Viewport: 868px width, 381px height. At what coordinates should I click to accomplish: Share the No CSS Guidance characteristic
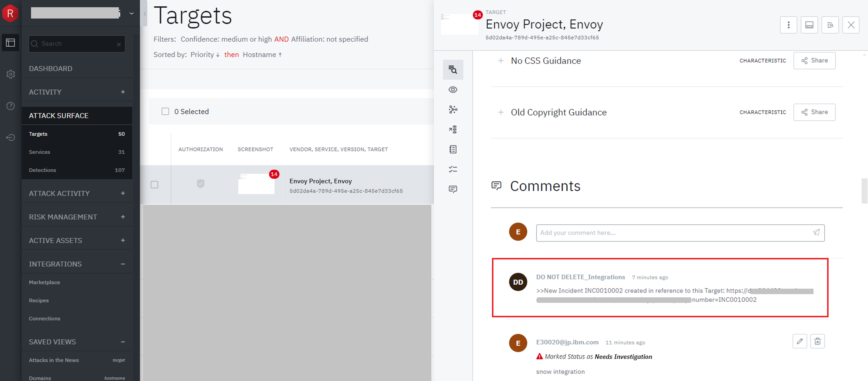click(814, 61)
